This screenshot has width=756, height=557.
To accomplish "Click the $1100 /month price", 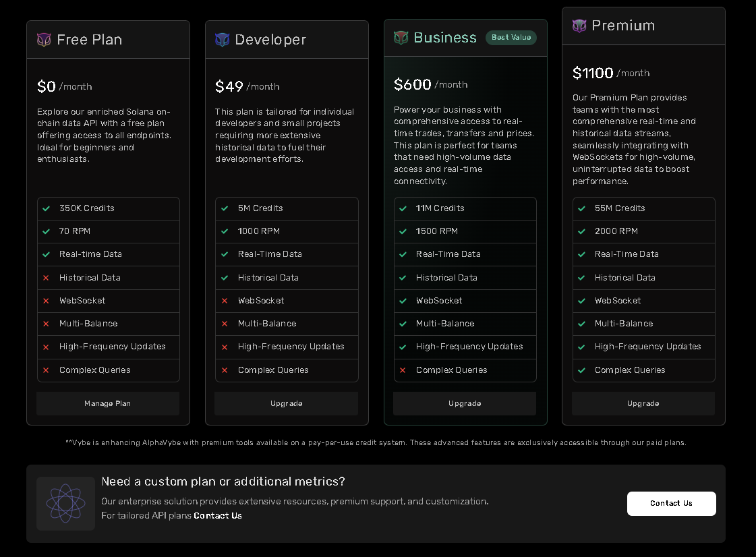I will click(611, 73).
